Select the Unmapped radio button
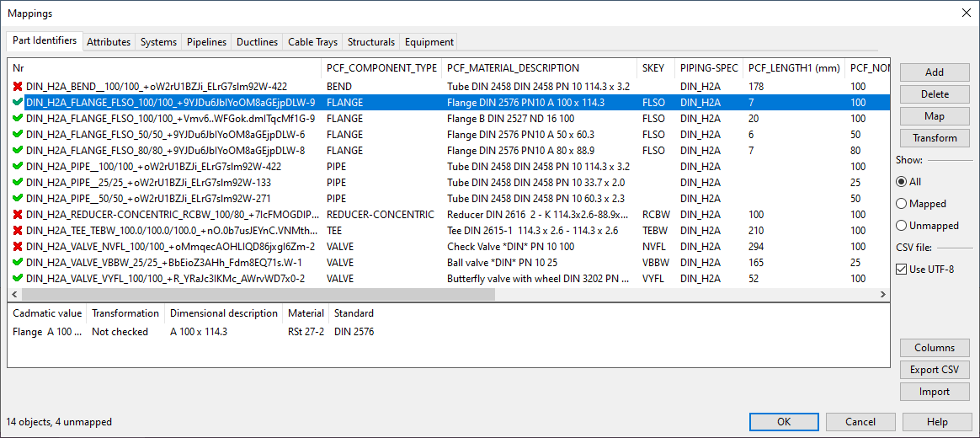This screenshot has width=980, height=438. click(902, 226)
